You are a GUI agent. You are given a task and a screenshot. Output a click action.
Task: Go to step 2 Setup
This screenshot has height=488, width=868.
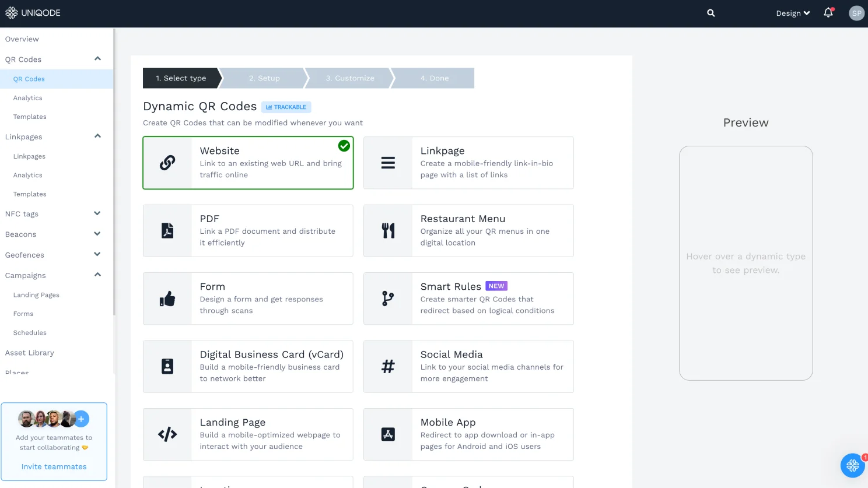coord(264,78)
